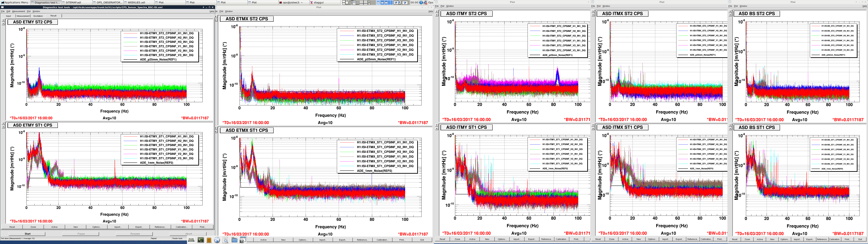Image resolution: width=868 pixels, height=244 pixels.
Task: Open Plot menu in the ITMX Plot window
Action: pos(599,6)
